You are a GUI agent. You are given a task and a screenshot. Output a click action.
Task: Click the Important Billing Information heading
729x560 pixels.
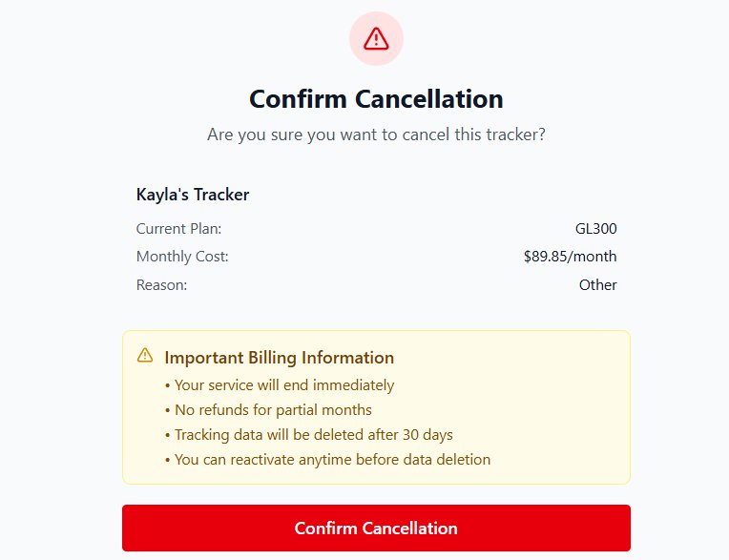point(279,358)
